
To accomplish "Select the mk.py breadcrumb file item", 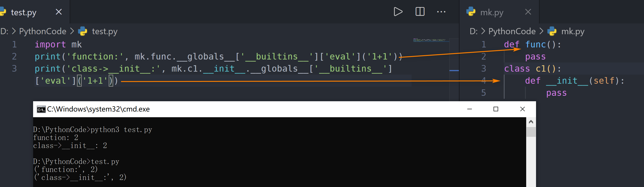I will (573, 31).
